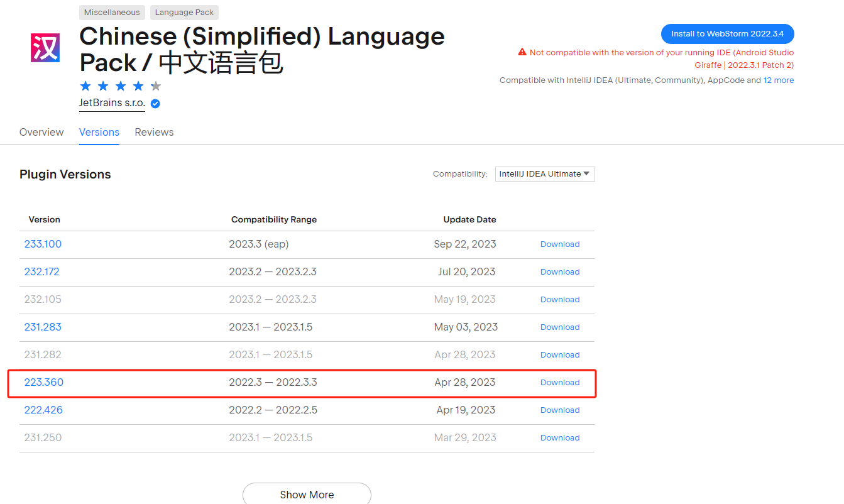Click the Update Date column header
844x504 pixels.
[469, 219]
